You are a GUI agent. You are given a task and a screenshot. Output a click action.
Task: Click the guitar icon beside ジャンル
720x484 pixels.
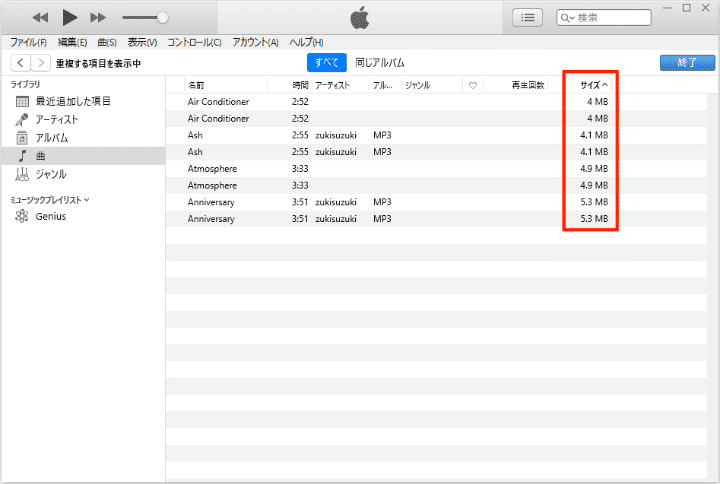point(22,174)
